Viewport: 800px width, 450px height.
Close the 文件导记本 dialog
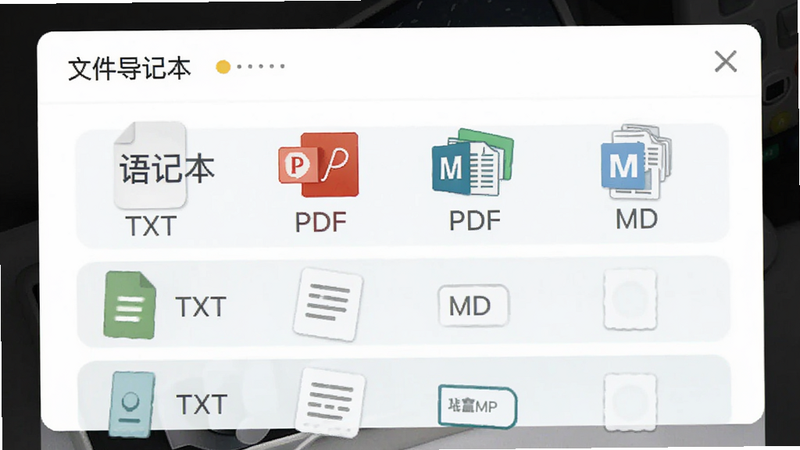(726, 62)
